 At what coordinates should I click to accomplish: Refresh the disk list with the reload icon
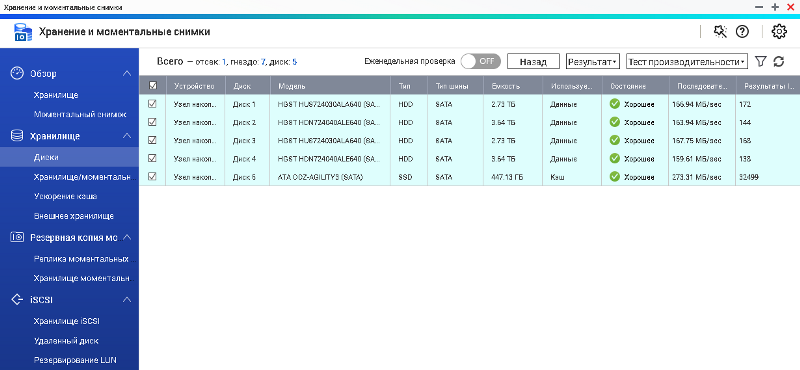779,62
